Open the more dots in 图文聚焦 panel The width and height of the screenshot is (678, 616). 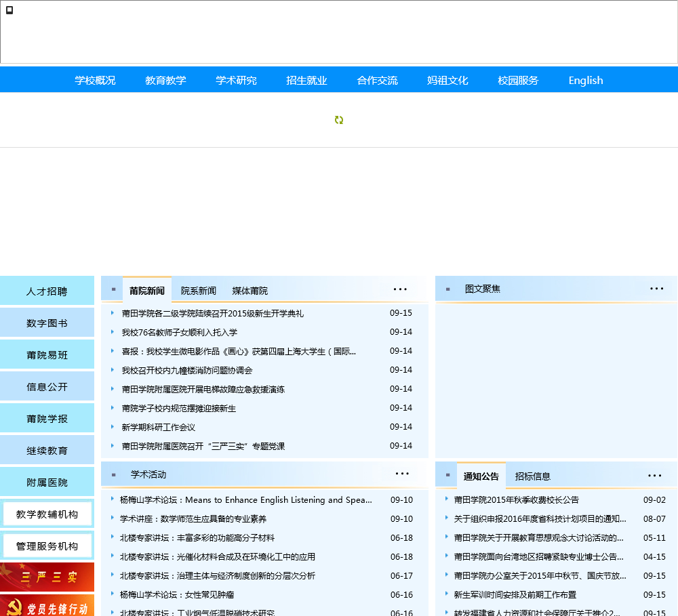point(656,289)
